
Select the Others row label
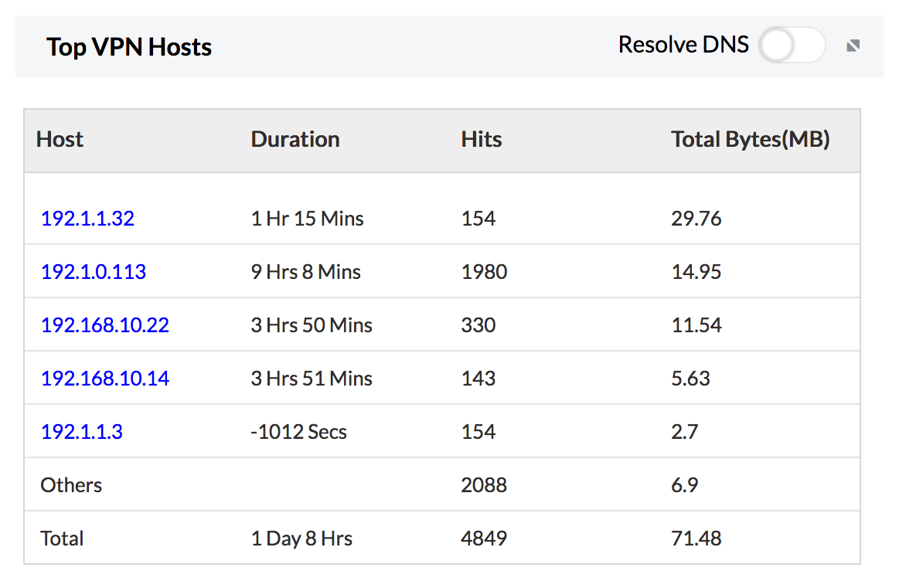pos(71,485)
